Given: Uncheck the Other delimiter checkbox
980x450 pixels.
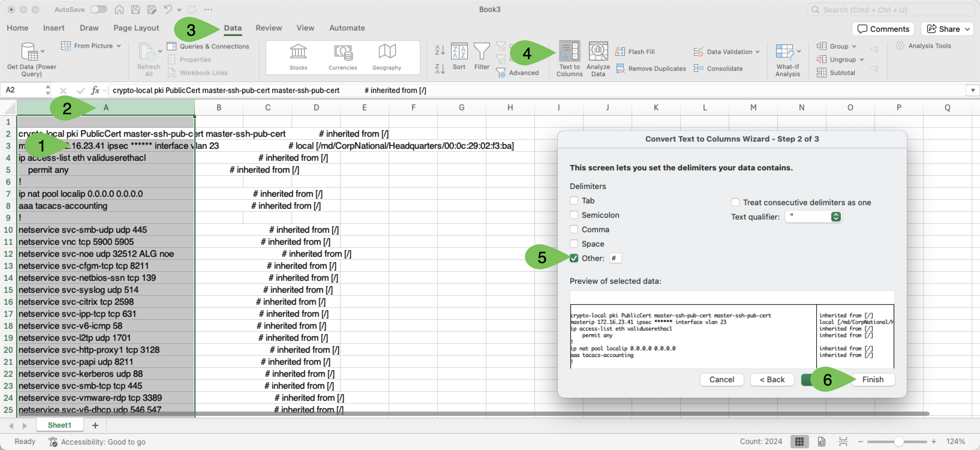Looking at the screenshot, I should 574,258.
